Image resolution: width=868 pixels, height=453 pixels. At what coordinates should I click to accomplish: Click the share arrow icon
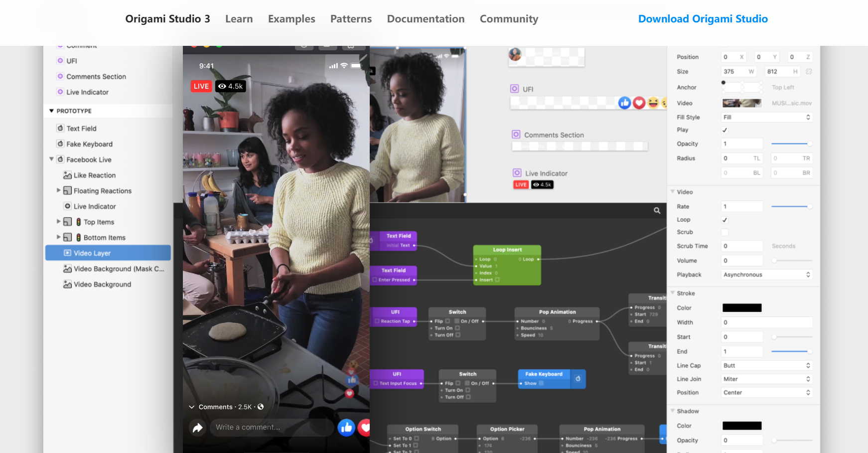tap(198, 428)
